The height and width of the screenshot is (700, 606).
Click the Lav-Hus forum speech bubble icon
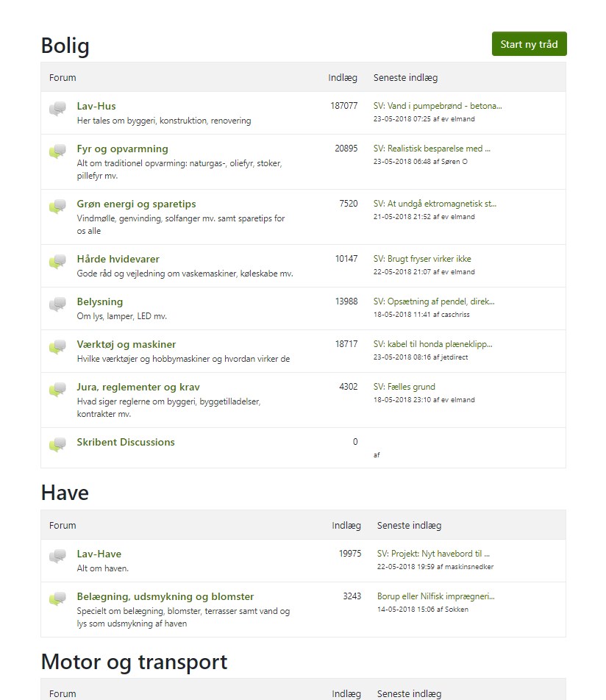(x=57, y=109)
